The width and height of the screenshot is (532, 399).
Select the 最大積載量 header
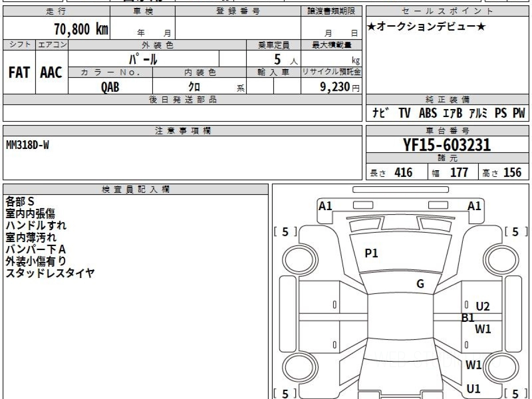[332, 45]
